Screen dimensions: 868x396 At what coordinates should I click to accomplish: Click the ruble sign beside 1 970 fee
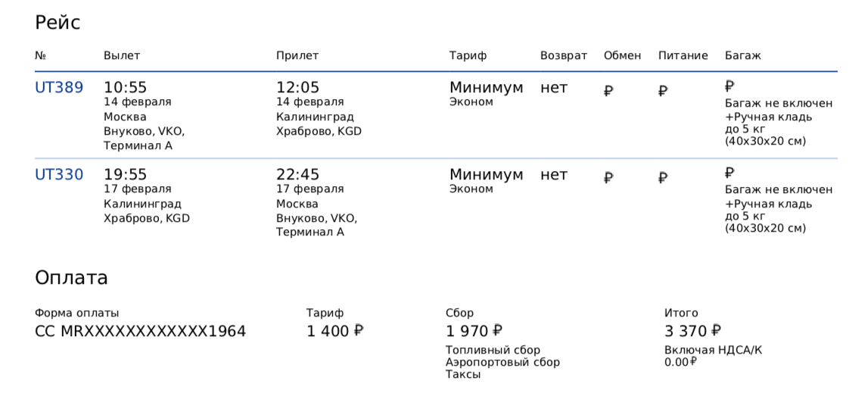[498, 331]
